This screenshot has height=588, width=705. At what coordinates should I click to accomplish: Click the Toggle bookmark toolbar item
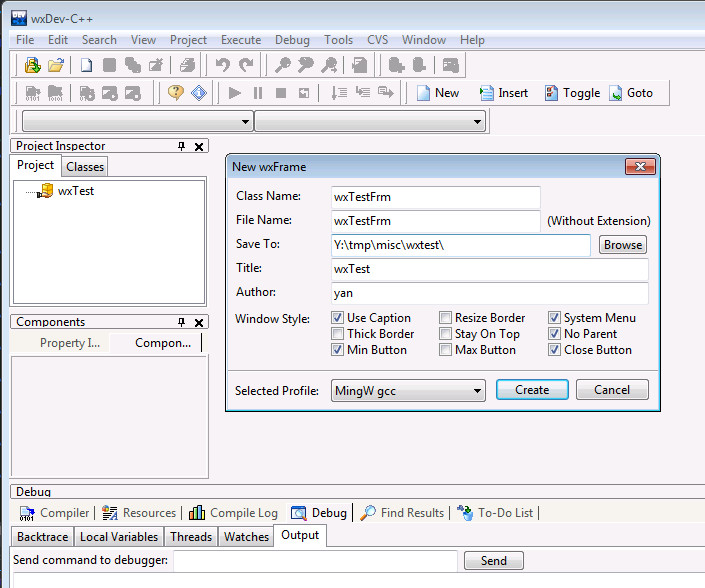click(572, 93)
